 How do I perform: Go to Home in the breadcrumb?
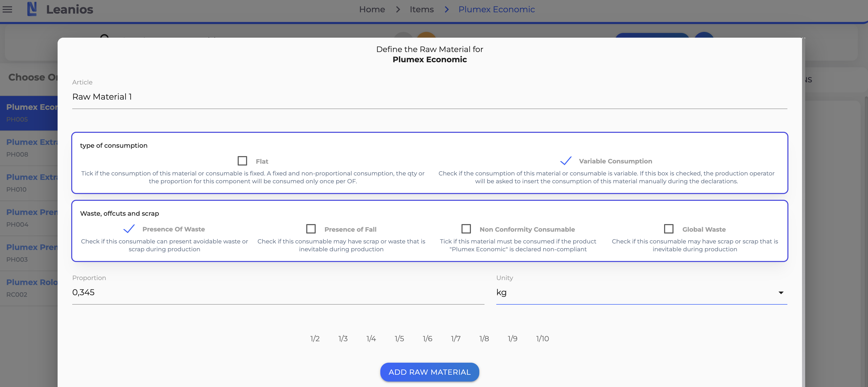pyautogui.click(x=372, y=9)
